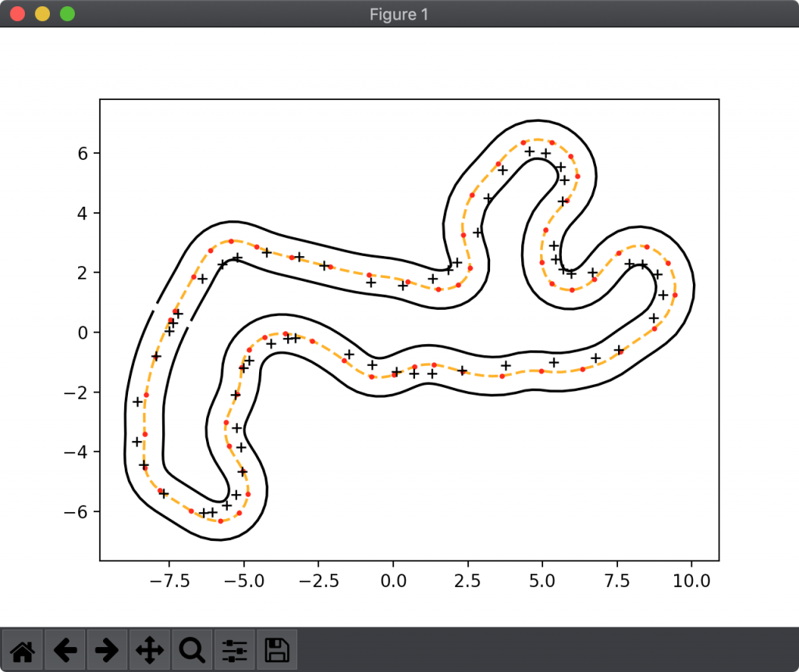Maximize the window with the green button

67,13
